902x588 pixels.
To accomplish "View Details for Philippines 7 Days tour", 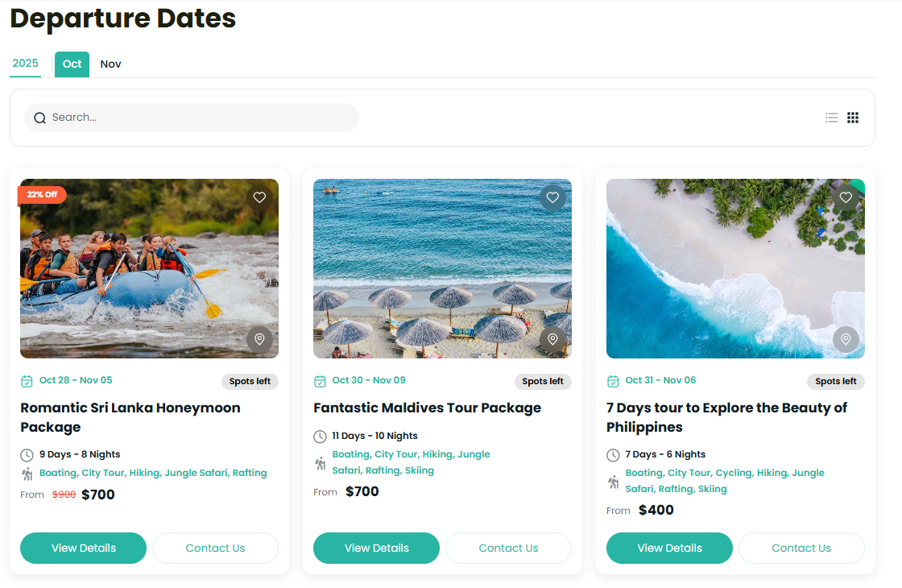I will (x=669, y=548).
